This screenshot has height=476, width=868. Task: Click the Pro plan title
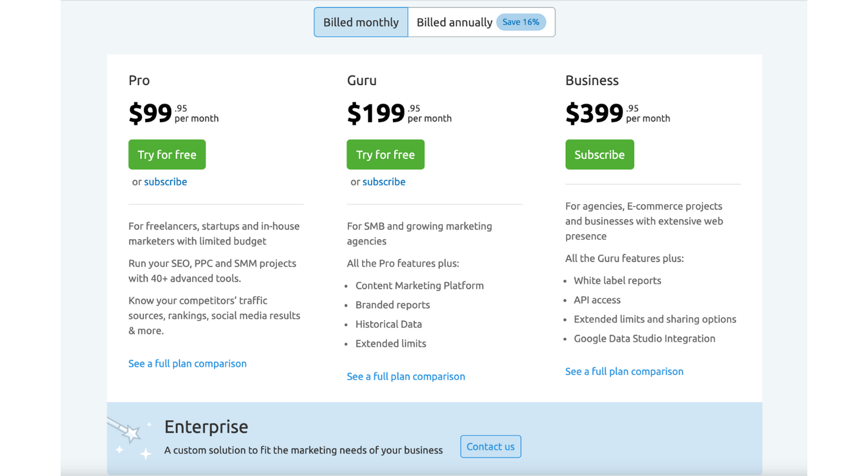[139, 80]
